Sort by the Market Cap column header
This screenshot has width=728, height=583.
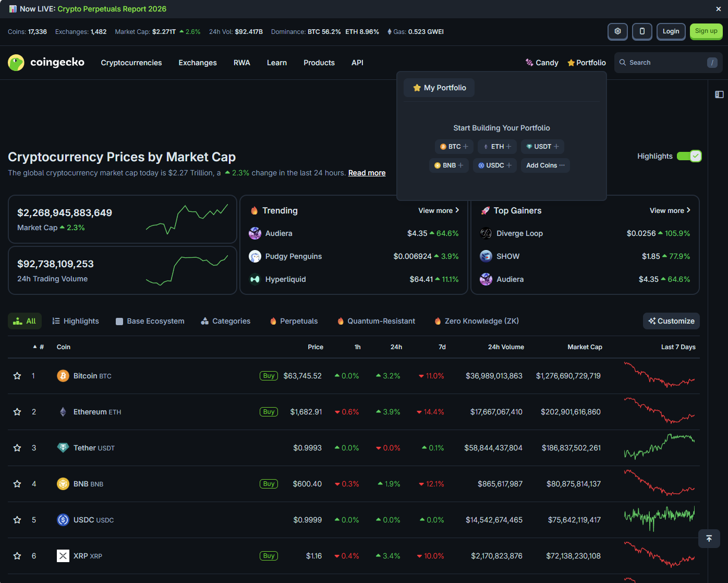tap(585, 347)
